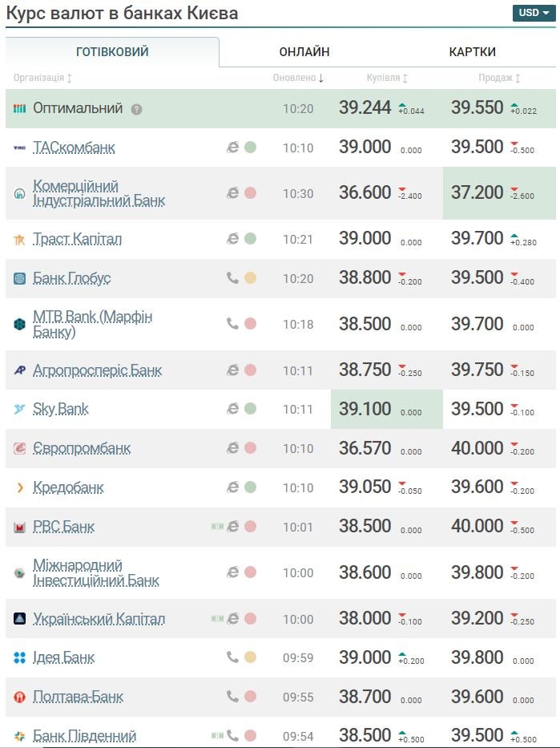Open the Український Капітал bank link

pyautogui.click(x=99, y=619)
